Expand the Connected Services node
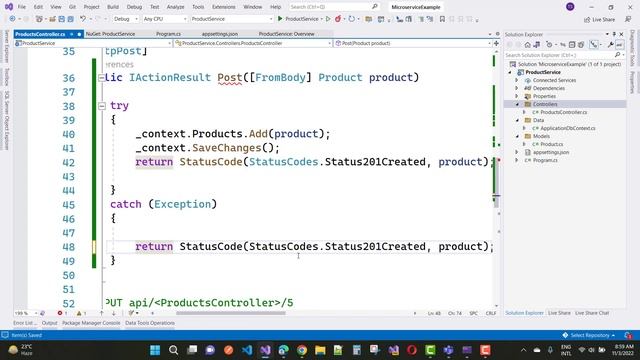The image size is (640, 360). pyautogui.click(x=517, y=80)
